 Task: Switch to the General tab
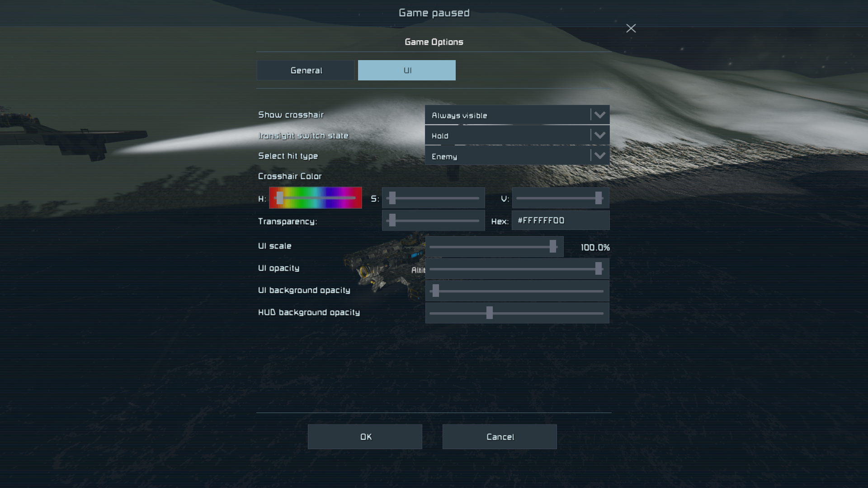[x=306, y=70]
